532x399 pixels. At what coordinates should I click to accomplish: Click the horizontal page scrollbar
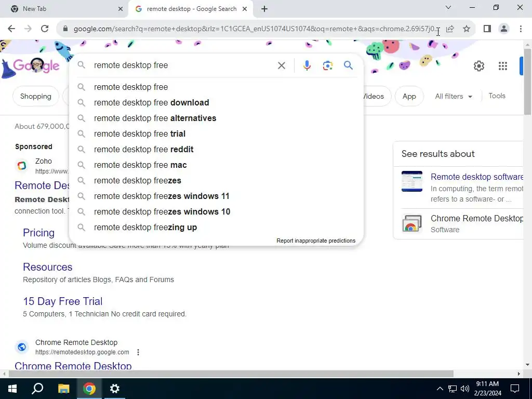(x=231, y=374)
